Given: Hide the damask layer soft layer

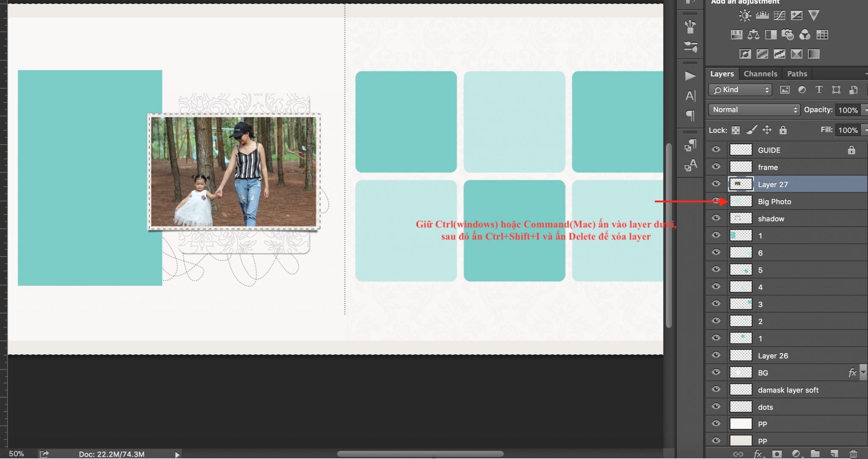Looking at the screenshot, I should (x=716, y=389).
